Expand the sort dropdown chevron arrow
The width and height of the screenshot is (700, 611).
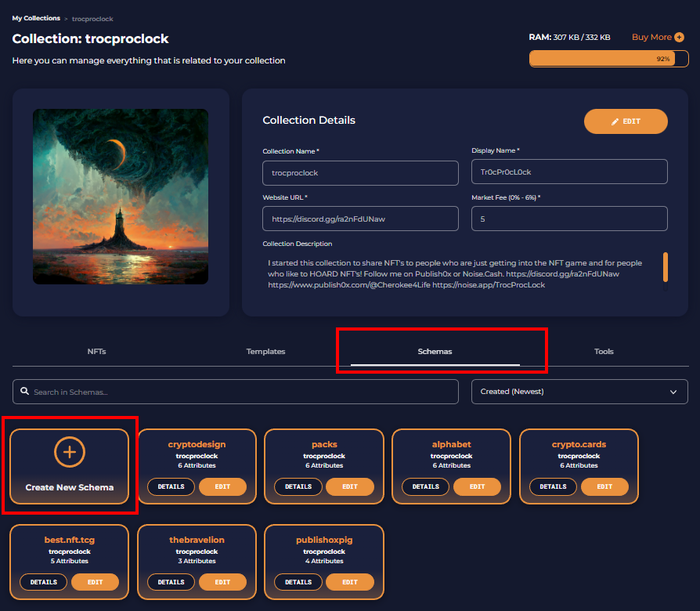coord(673,392)
